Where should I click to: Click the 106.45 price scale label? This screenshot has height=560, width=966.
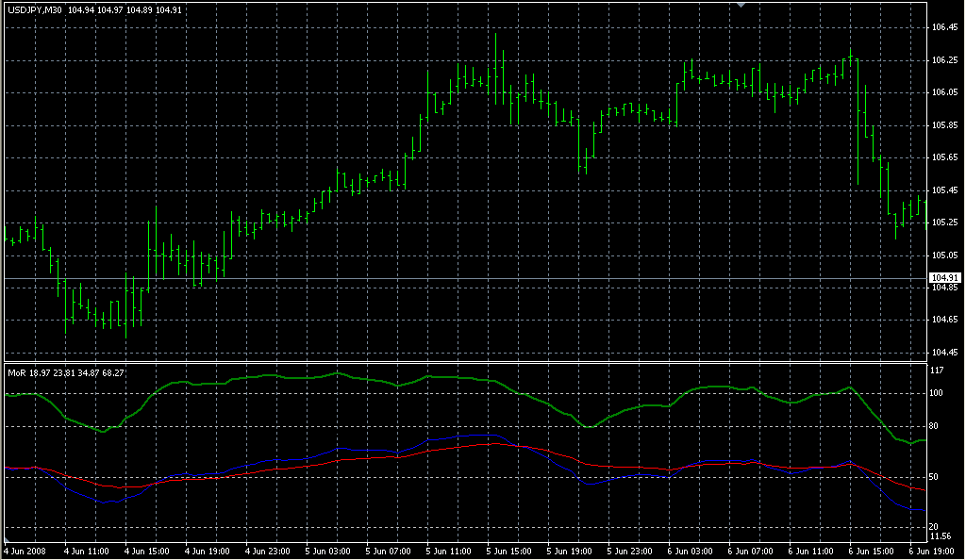point(943,27)
